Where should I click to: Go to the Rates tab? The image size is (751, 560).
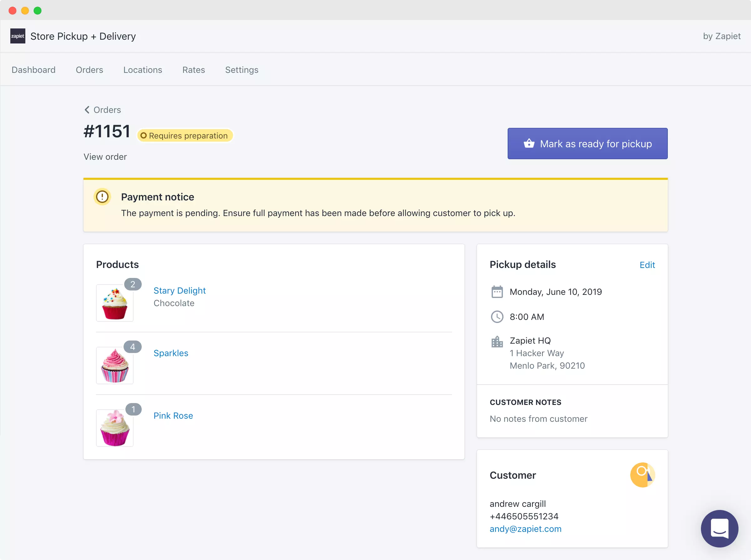(x=194, y=70)
